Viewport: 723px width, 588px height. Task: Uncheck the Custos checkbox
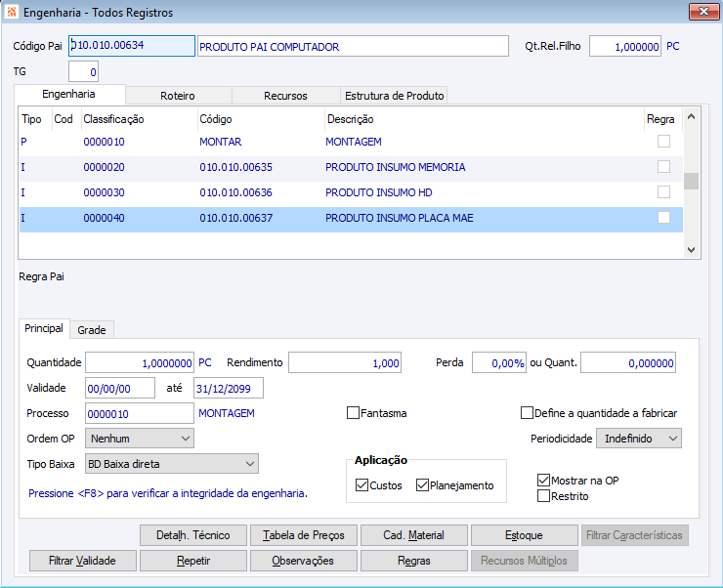click(x=362, y=485)
